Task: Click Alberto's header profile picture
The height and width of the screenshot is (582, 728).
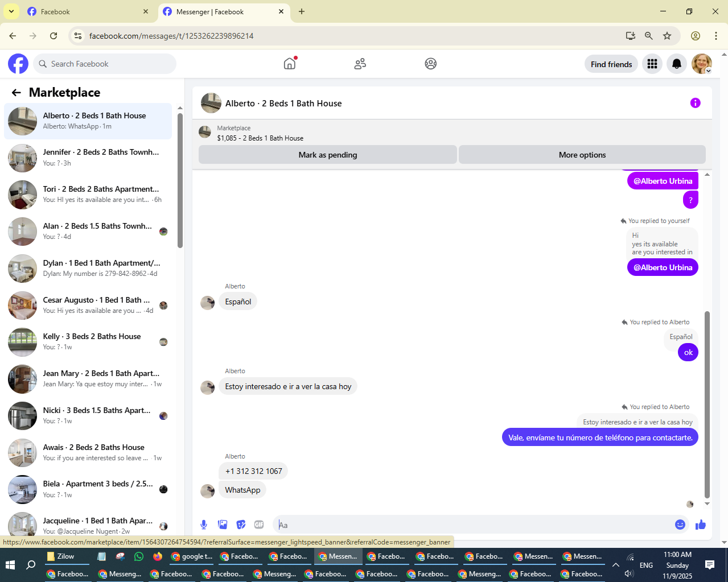Action: pos(211,104)
